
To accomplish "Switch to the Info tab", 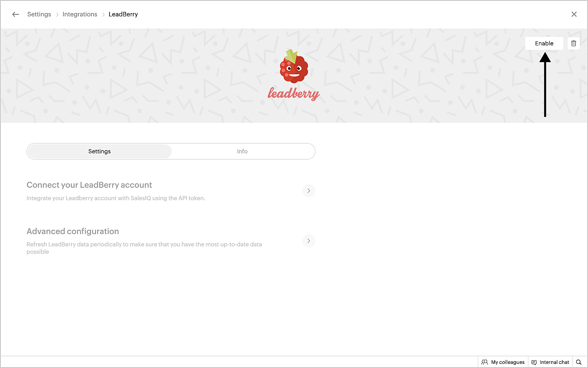I will [x=243, y=151].
